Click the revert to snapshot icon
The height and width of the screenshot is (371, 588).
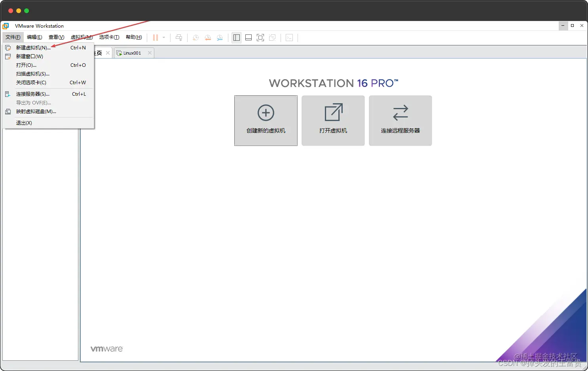pyautogui.click(x=208, y=38)
